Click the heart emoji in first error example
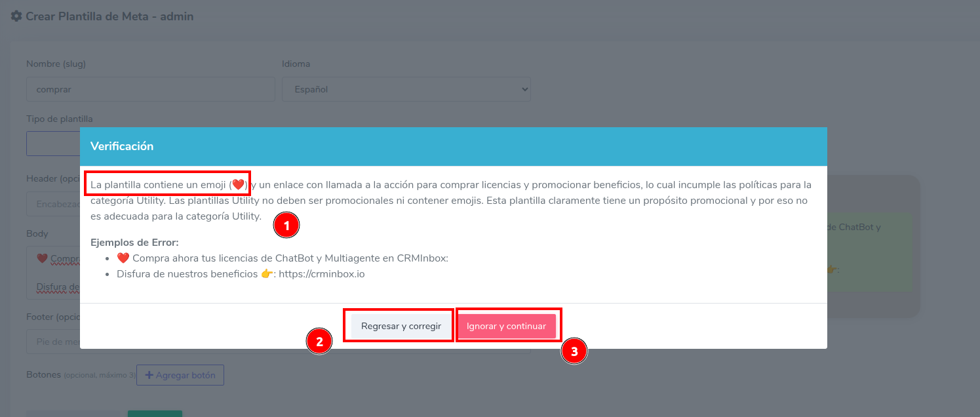The image size is (980, 417). 123,258
